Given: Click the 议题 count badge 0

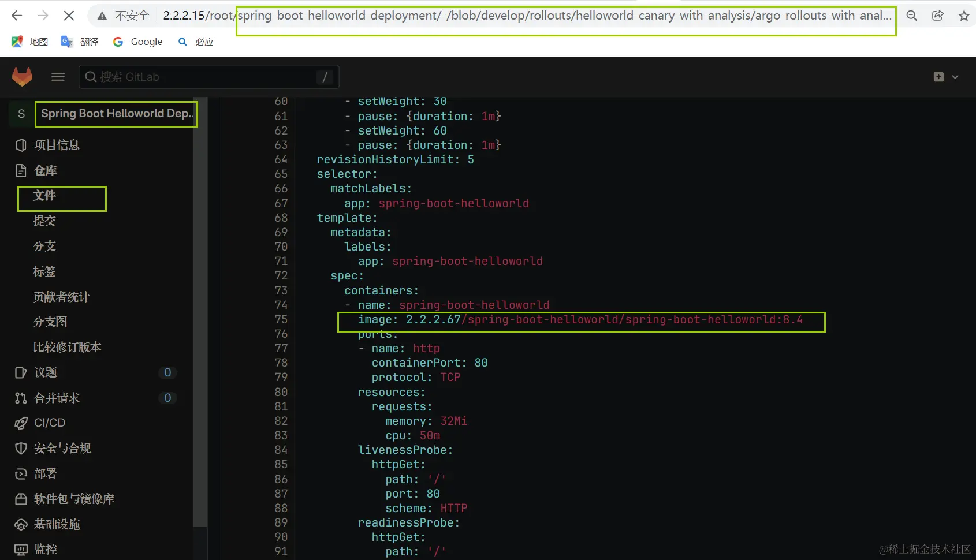Looking at the screenshot, I should (167, 372).
